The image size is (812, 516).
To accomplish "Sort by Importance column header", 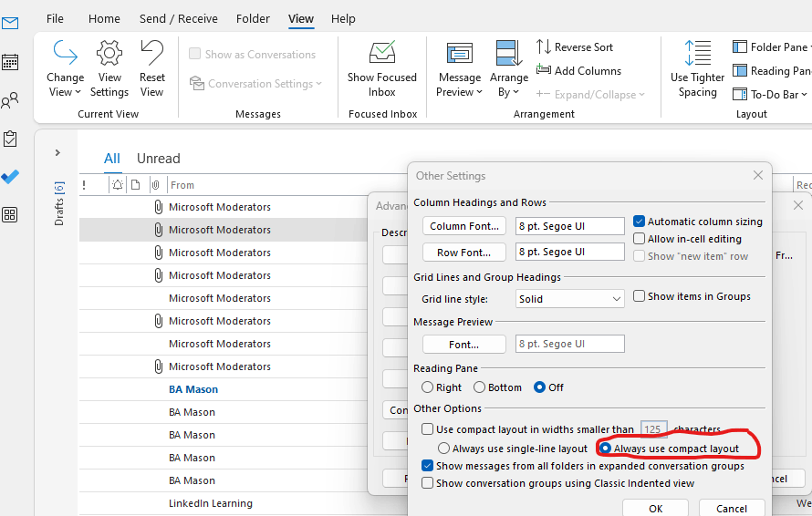I will (84, 185).
